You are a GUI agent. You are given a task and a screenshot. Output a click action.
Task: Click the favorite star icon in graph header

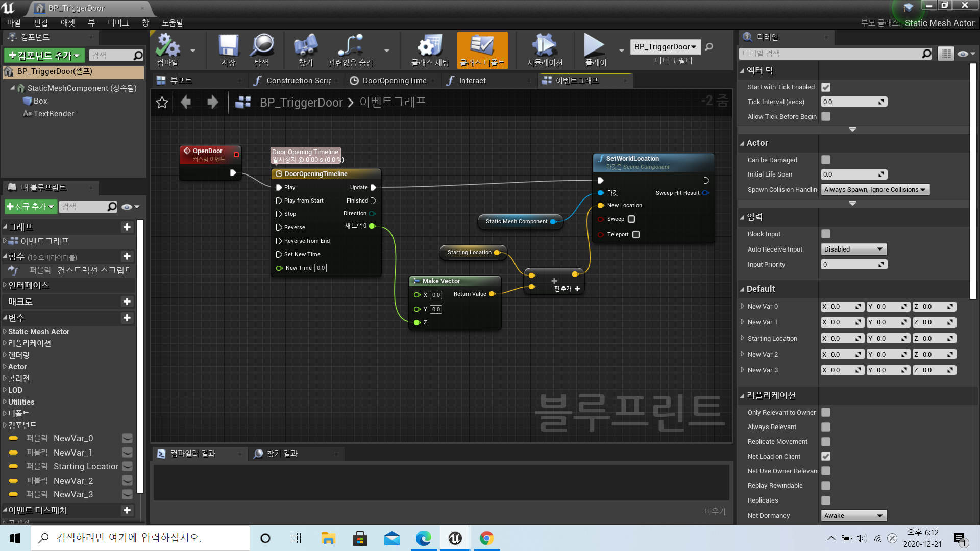[162, 103]
